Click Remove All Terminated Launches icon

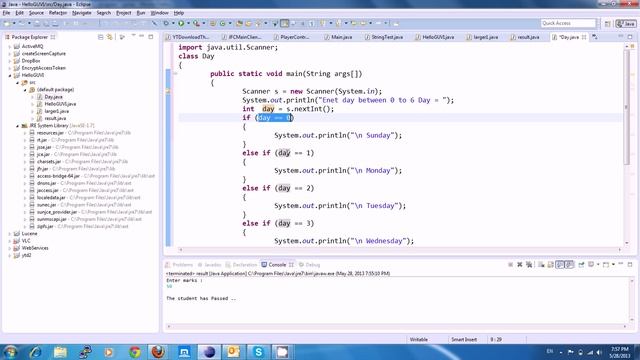(x=529, y=265)
